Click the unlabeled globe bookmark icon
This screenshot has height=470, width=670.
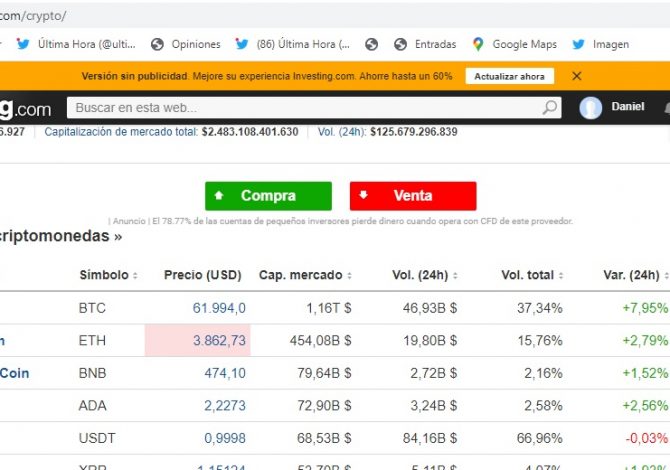click(x=371, y=44)
